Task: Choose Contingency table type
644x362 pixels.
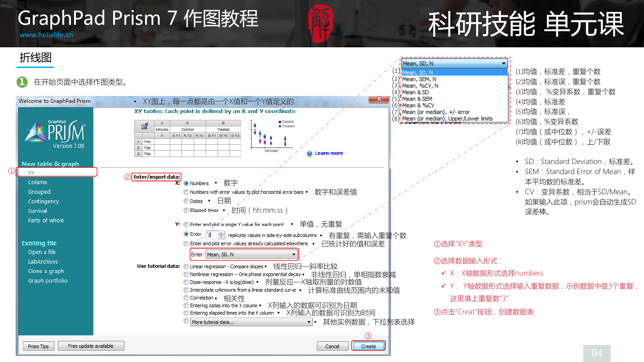Action: [43, 201]
